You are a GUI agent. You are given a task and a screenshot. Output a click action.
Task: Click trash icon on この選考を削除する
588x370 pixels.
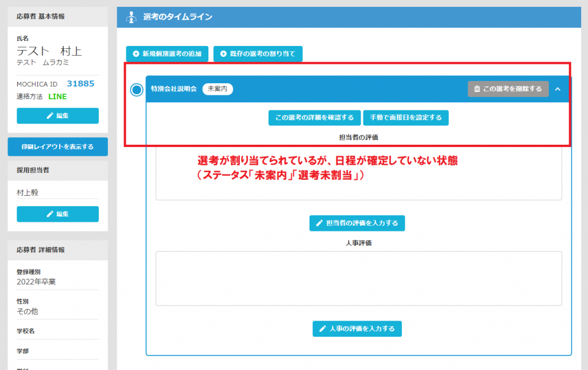[477, 89]
